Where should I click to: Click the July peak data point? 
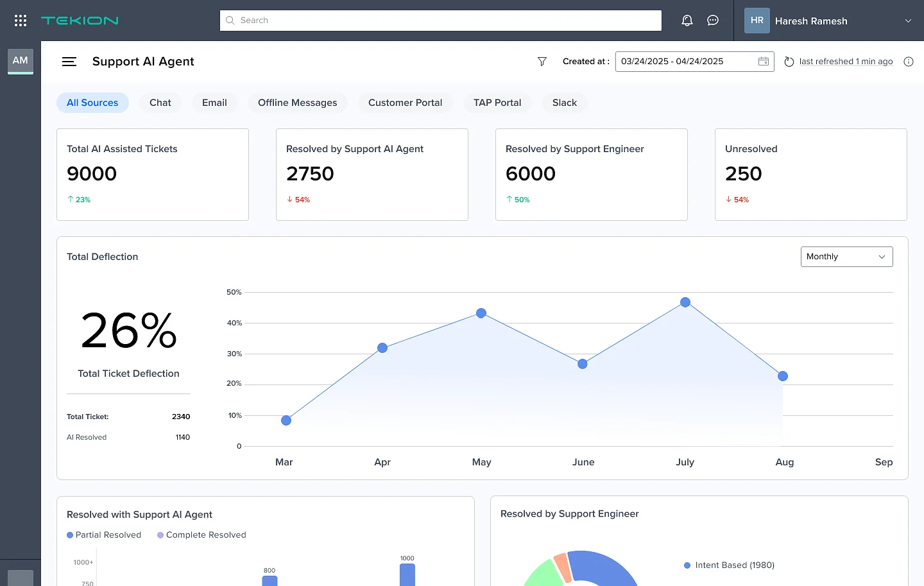(685, 302)
